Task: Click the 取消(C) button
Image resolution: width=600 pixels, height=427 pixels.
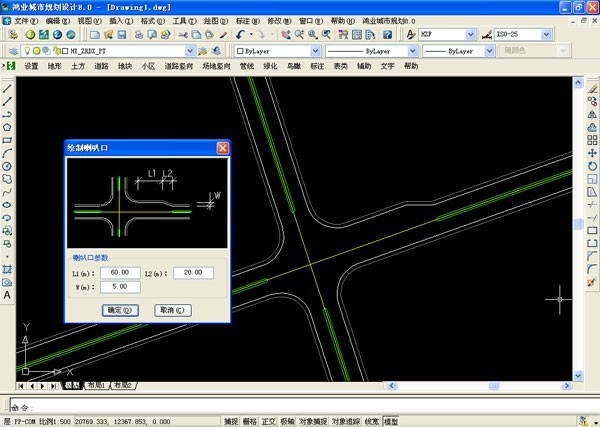Action: click(172, 310)
